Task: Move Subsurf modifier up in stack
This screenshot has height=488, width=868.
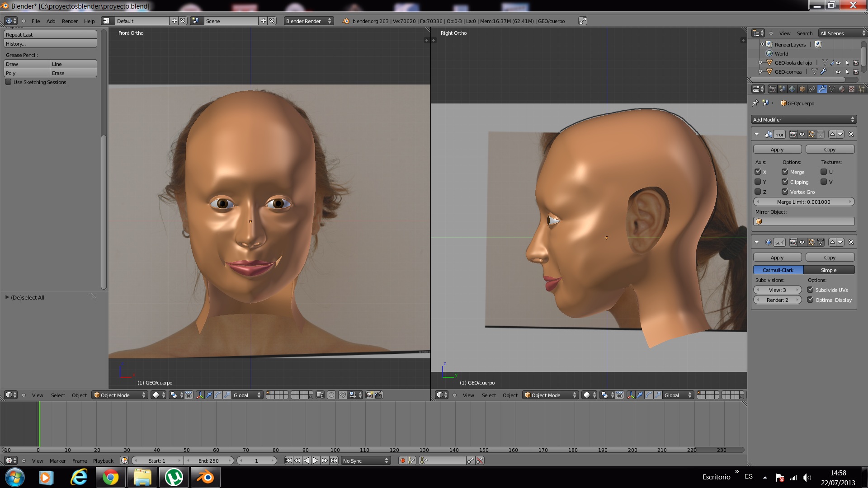Action: (832, 242)
